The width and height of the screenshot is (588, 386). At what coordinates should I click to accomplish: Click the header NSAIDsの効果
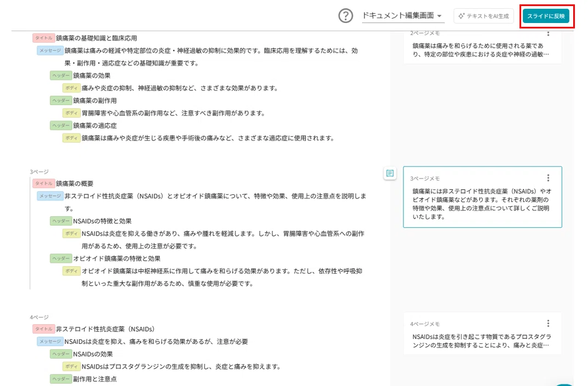(93, 354)
